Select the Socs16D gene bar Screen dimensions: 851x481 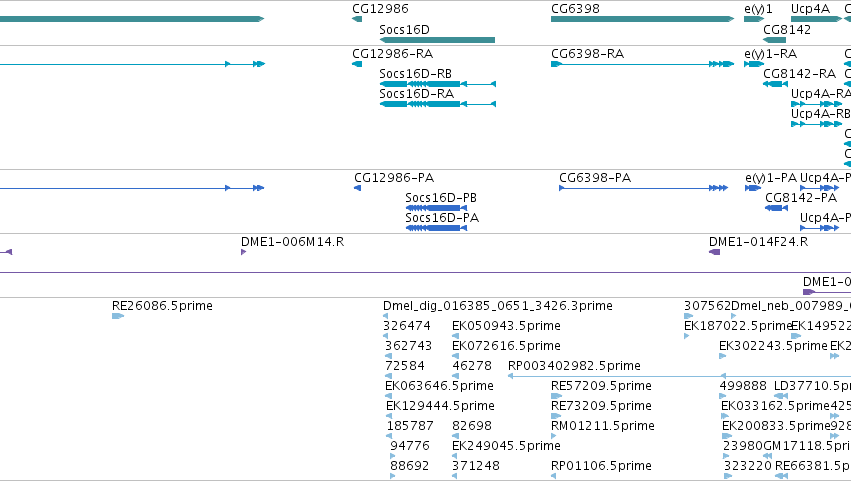[437, 40]
